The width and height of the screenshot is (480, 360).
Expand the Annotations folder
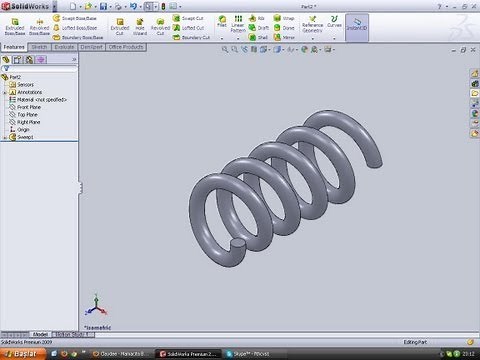tap(5, 92)
